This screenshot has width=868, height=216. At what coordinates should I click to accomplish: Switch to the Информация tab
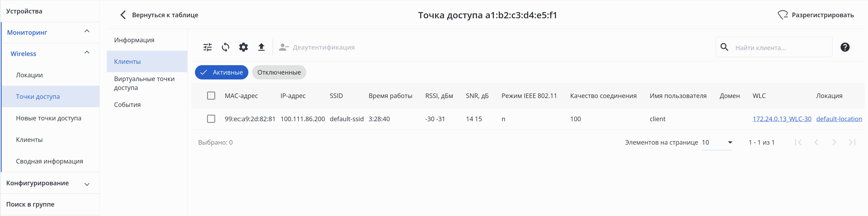coord(134,40)
